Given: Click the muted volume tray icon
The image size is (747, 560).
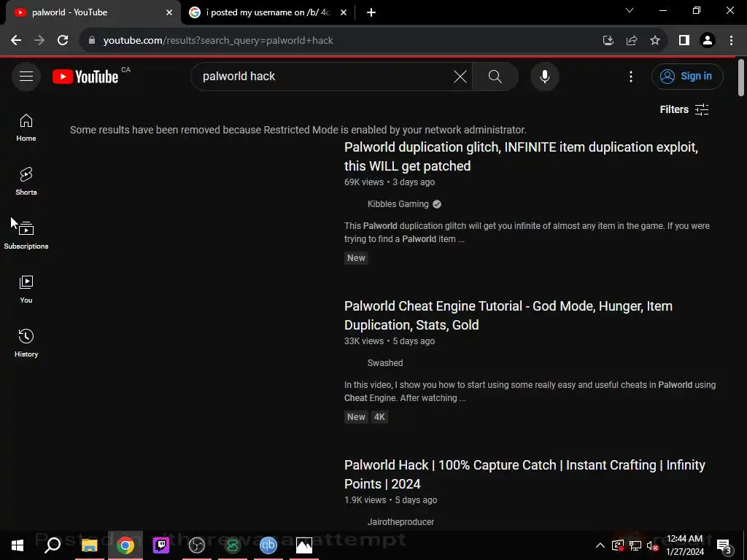Looking at the screenshot, I should click(652, 545).
